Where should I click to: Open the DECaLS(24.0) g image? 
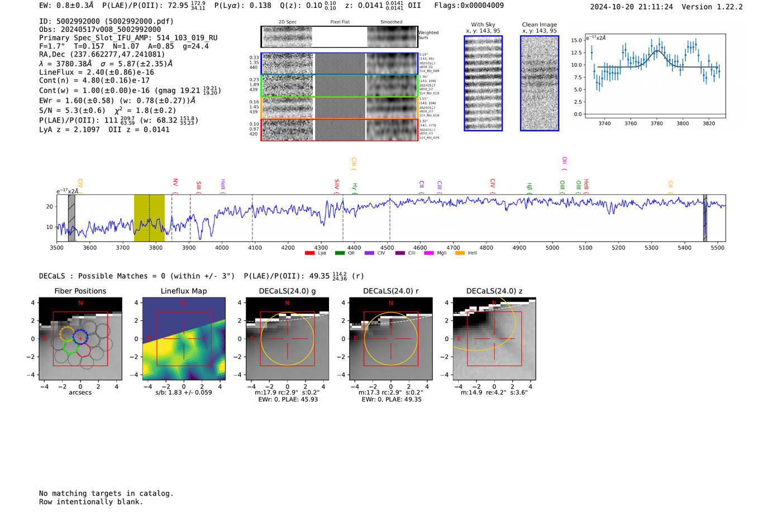tap(287, 339)
